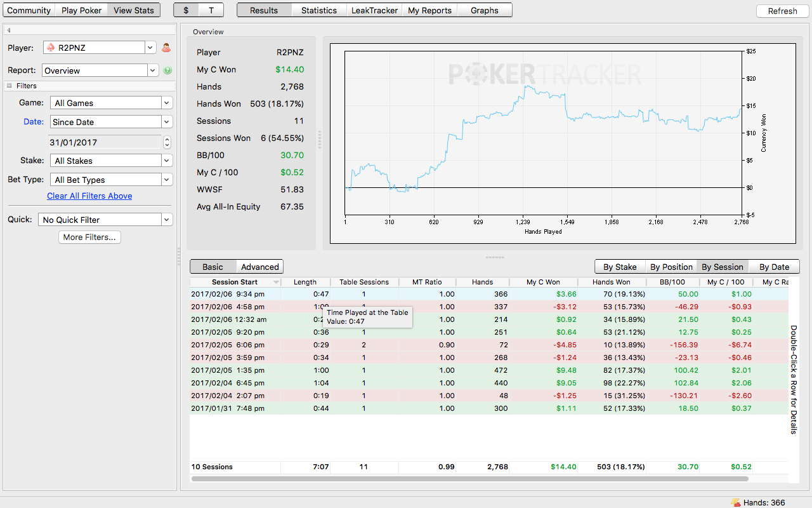Open the Game filter dropdown
This screenshot has height=508, width=812.
click(x=111, y=103)
